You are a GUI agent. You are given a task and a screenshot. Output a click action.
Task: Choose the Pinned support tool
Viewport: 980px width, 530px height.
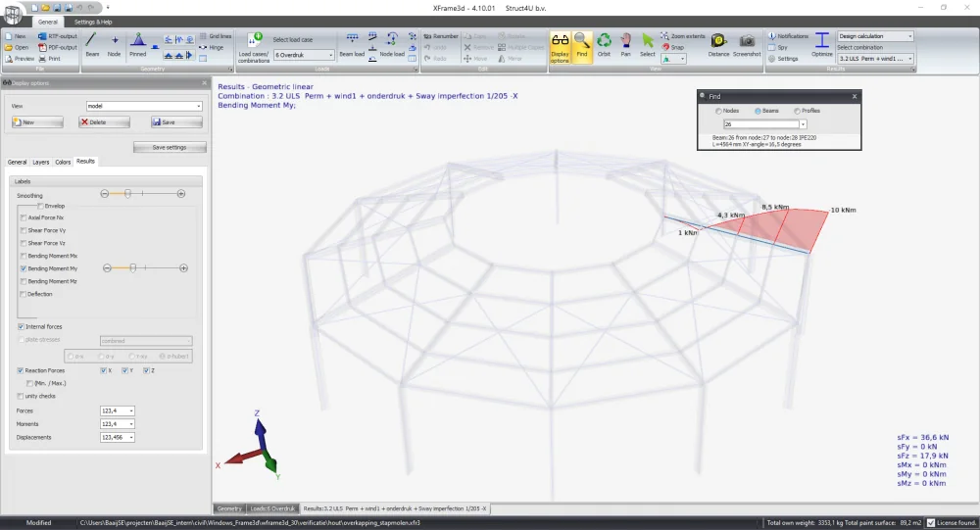coord(137,45)
